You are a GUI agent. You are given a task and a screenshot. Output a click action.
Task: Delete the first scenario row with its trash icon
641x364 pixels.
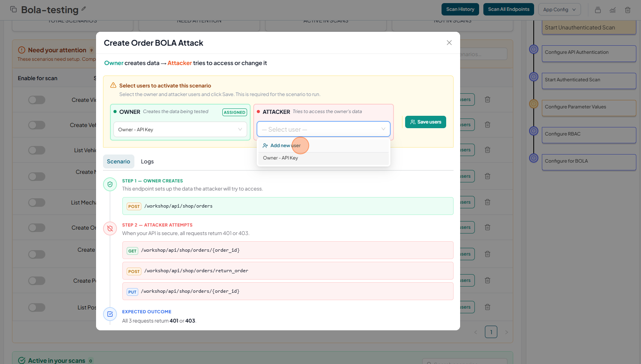[x=488, y=100]
